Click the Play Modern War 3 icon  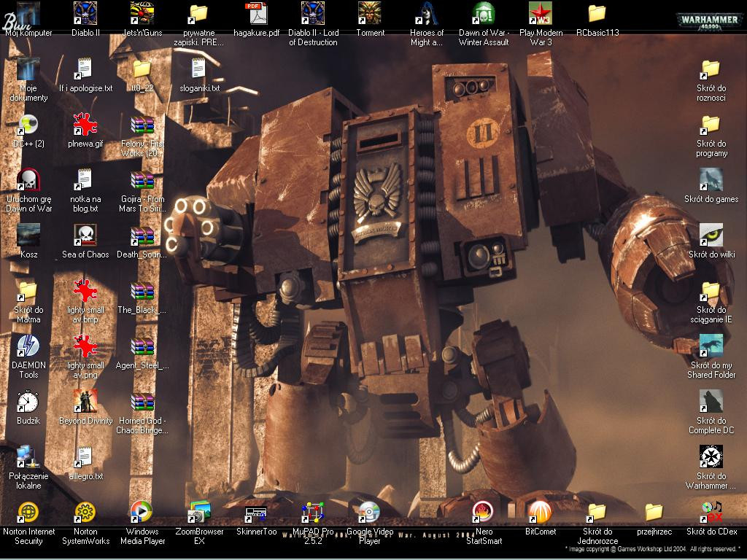(x=541, y=13)
